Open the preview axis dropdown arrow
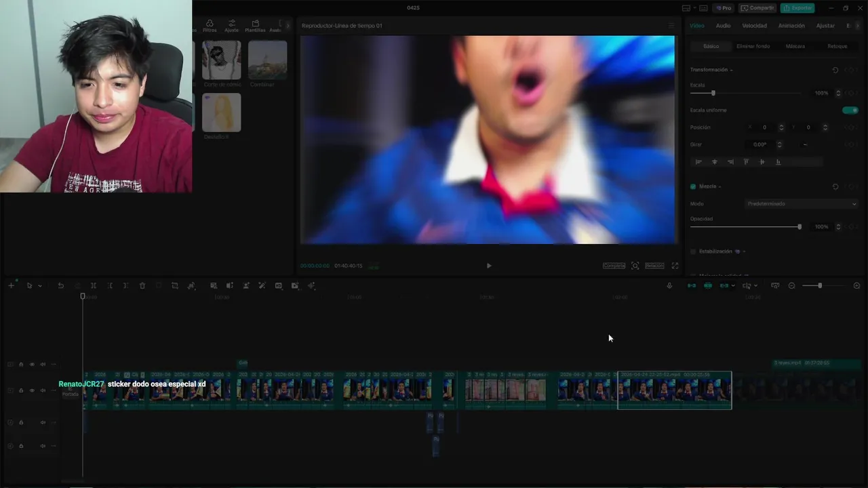The image size is (868, 488). (x=756, y=286)
